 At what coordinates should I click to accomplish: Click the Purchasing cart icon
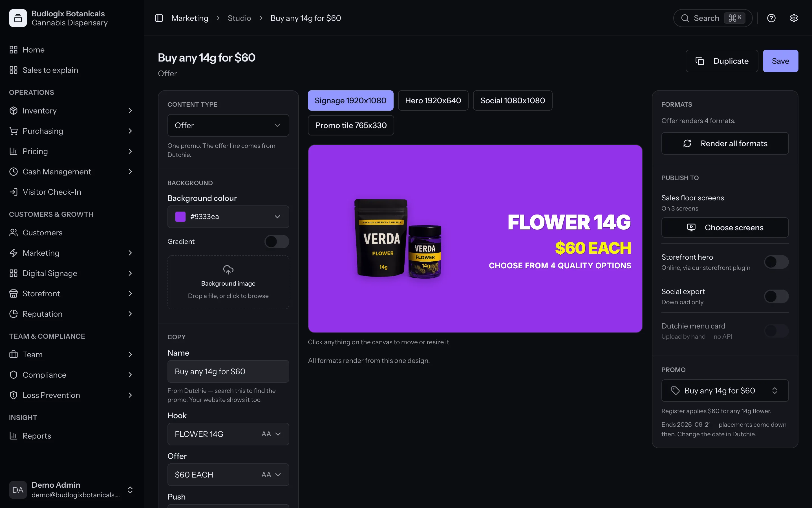(x=14, y=131)
